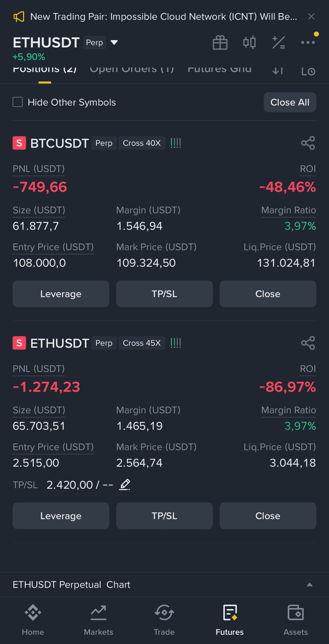This screenshot has height=644, width=329.
Task: Open the three-dot more options menu
Action: 308,42
